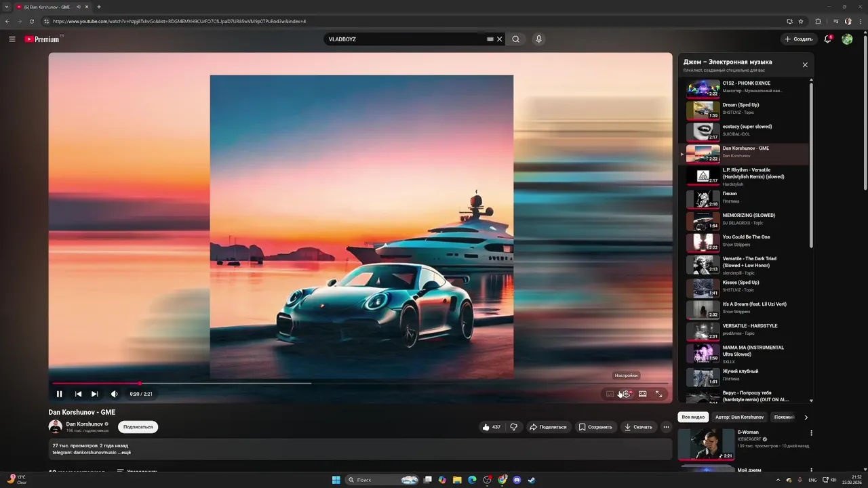Open options for Мой джем item

811,469
